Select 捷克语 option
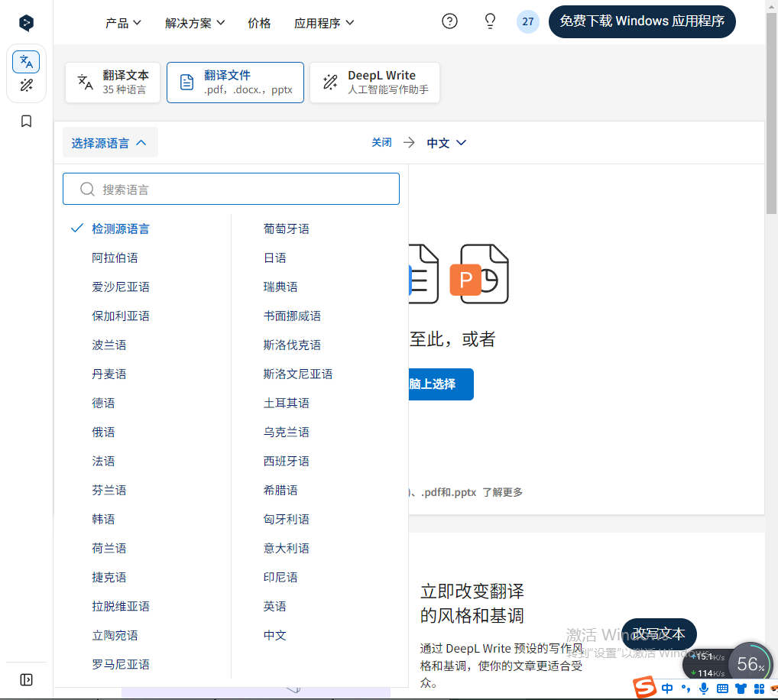 point(109,578)
